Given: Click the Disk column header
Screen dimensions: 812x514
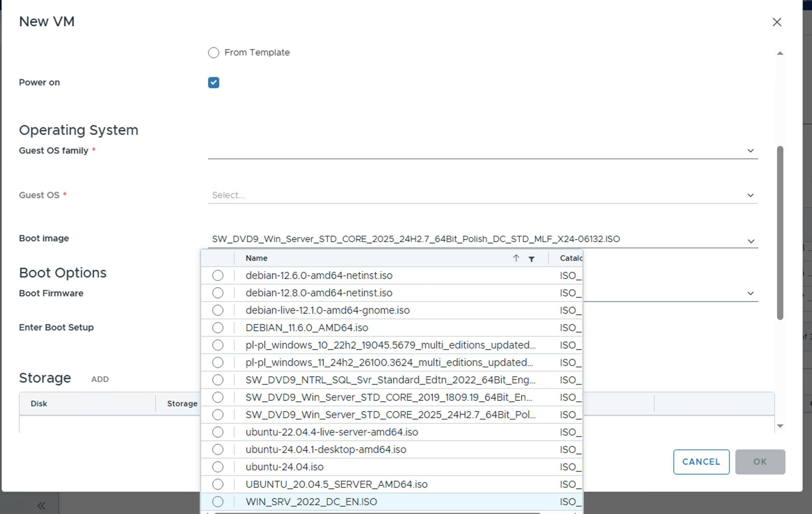Looking at the screenshot, I should [39, 404].
